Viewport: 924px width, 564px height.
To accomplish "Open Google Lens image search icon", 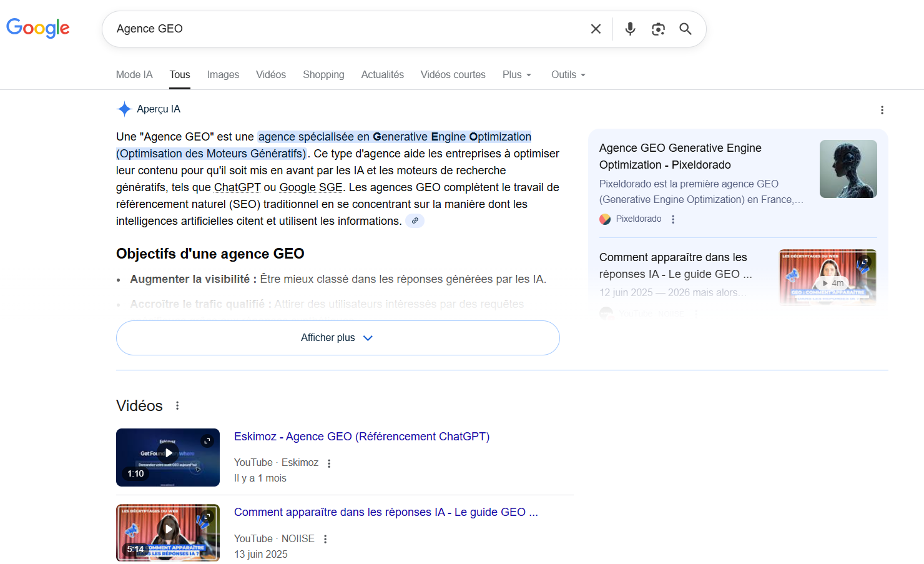I will pos(658,29).
